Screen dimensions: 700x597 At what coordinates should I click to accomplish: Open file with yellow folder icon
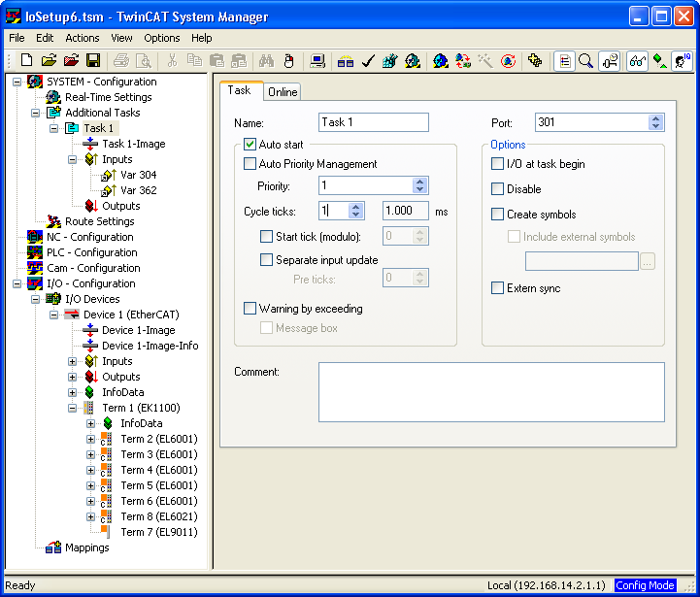(50, 60)
